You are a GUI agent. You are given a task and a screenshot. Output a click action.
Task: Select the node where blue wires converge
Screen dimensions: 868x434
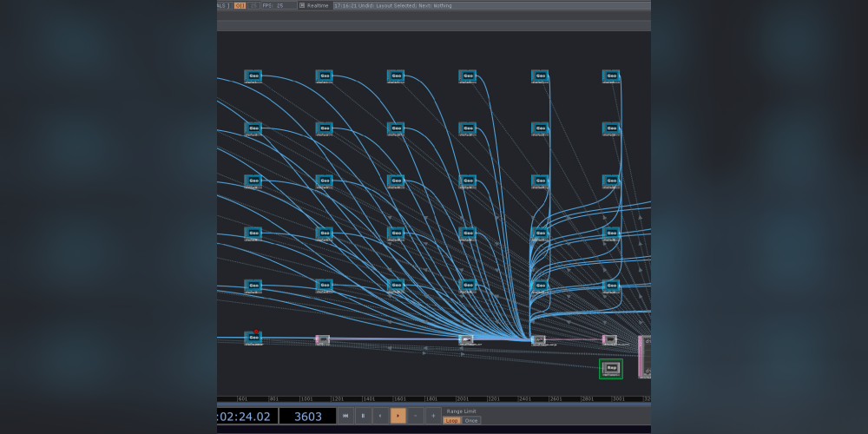click(538, 340)
